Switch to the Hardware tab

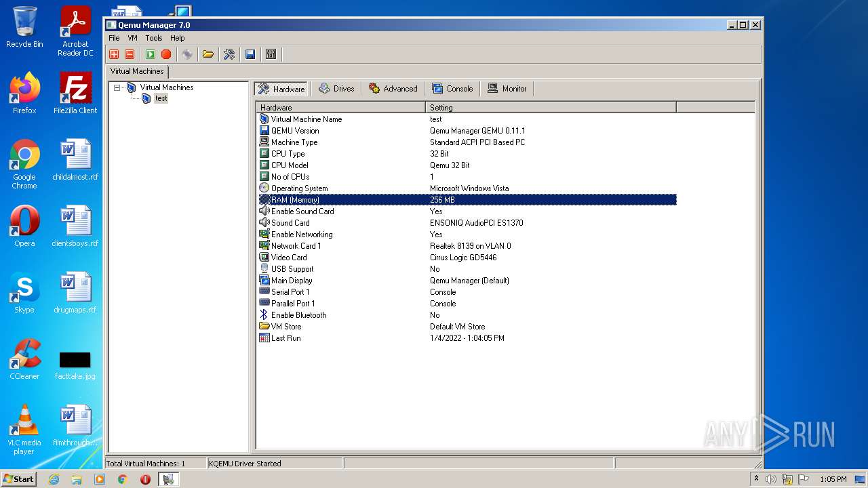tap(281, 89)
